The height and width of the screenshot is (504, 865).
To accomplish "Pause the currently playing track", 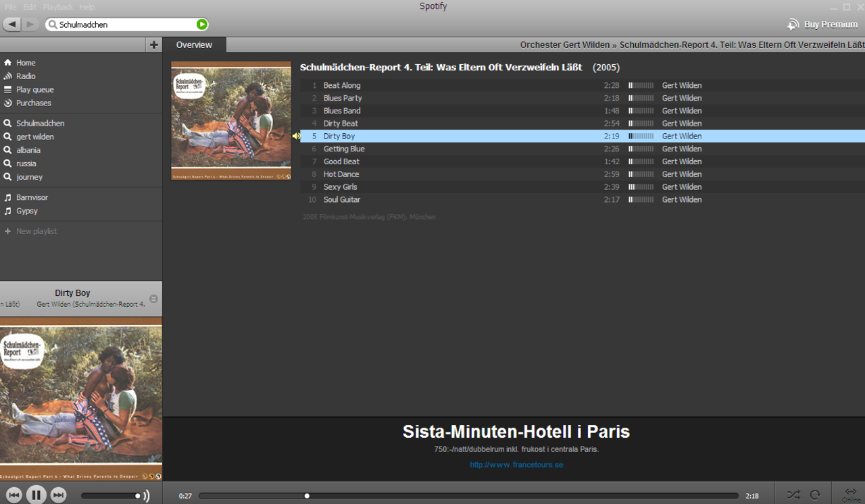I will (x=36, y=495).
